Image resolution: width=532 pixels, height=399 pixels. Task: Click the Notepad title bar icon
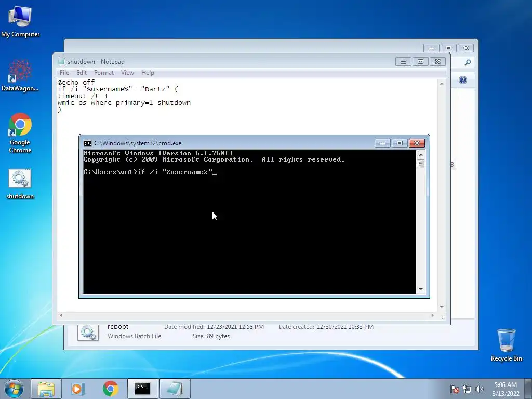click(61, 61)
